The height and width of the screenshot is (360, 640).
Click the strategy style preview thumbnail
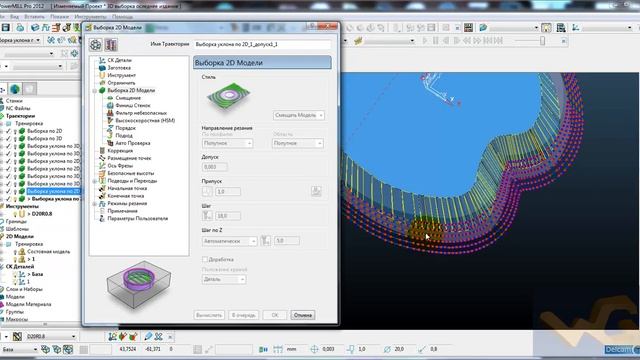point(229,97)
